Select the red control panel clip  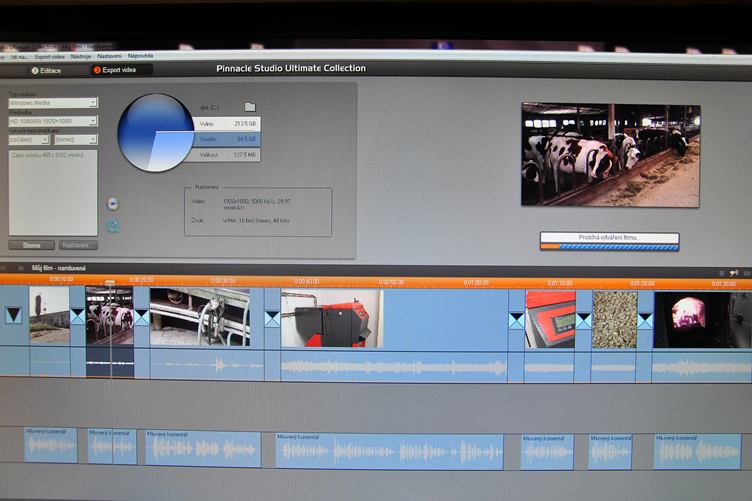click(x=550, y=319)
